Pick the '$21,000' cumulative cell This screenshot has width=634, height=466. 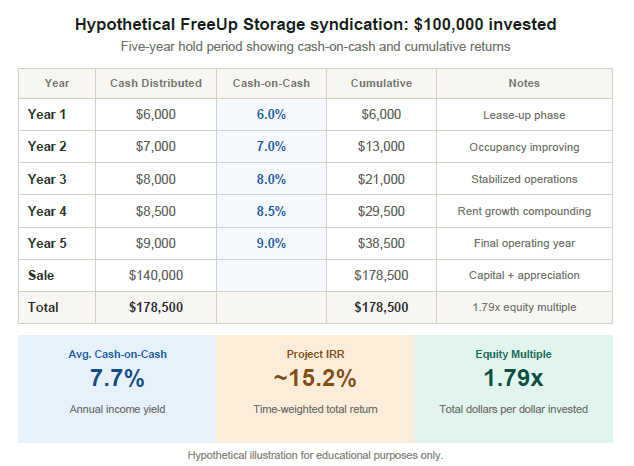pyautogui.click(x=381, y=179)
